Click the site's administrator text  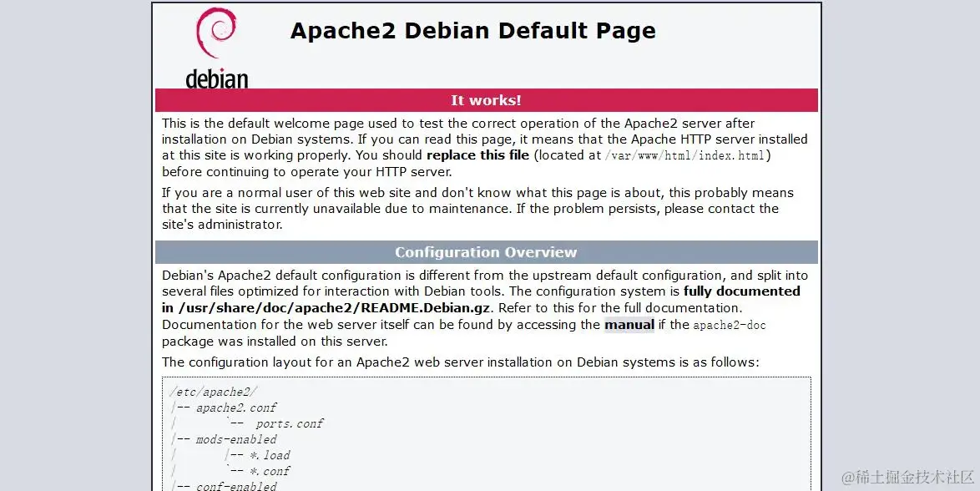pos(222,225)
